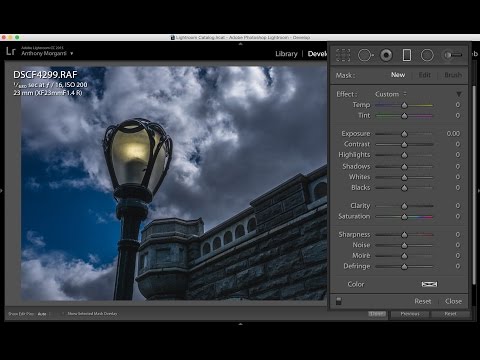
Task: Toggle the effect panel on/off switch
Action: click(338, 301)
